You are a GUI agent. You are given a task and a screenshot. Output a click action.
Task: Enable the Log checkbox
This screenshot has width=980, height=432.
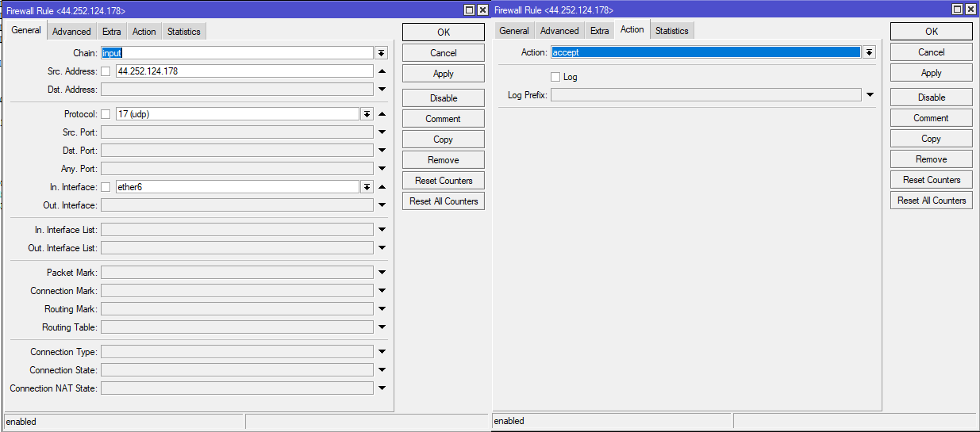(555, 77)
